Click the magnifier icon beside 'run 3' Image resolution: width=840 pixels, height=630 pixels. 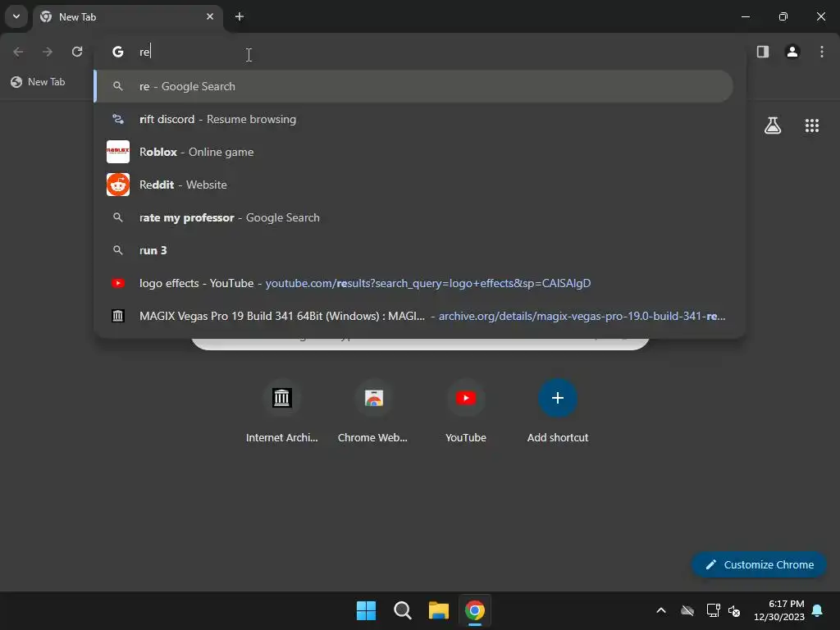coord(118,250)
